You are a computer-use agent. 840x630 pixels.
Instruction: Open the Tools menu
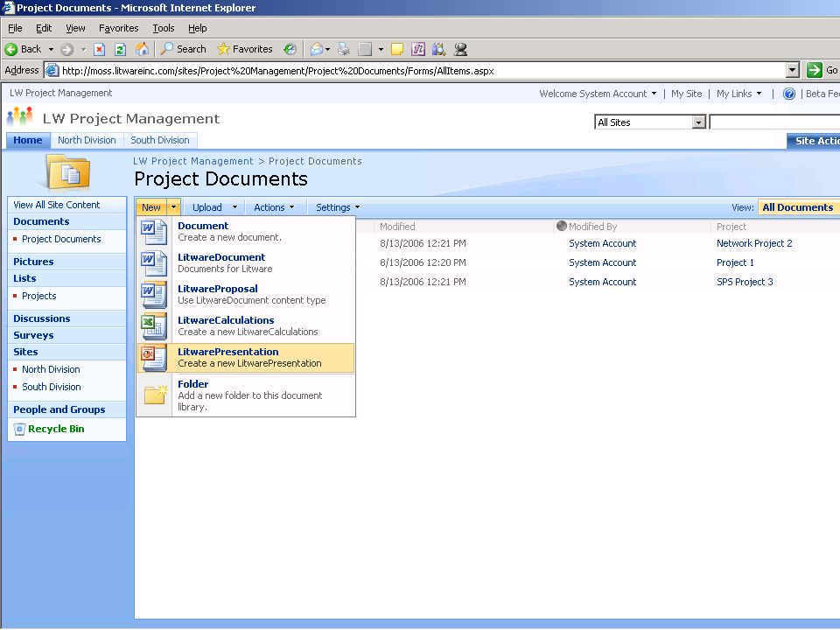click(164, 28)
